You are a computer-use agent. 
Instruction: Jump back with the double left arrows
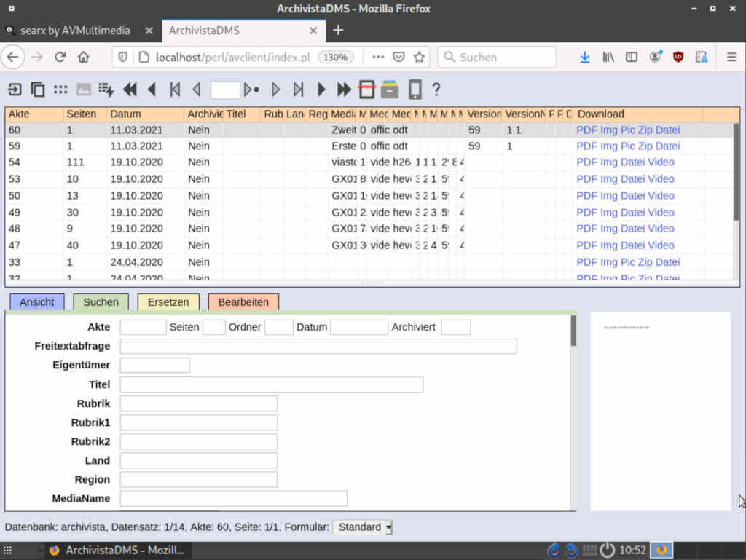(130, 90)
